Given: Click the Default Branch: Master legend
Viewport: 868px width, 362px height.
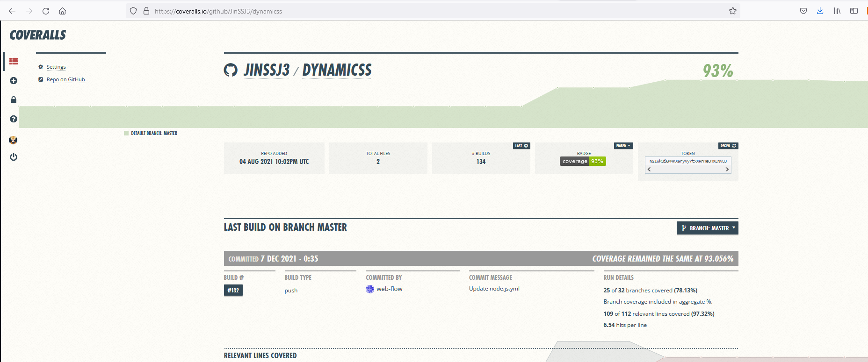Looking at the screenshot, I should click(151, 133).
